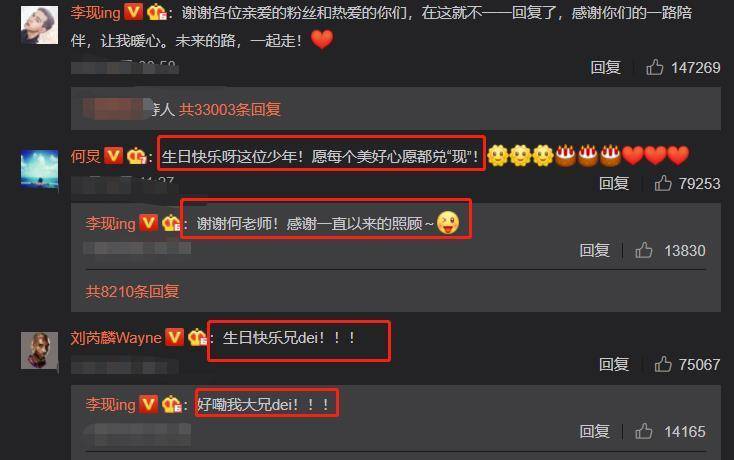Click the verified V badge next to 何炅
734x460 pixels.
(113, 155)
